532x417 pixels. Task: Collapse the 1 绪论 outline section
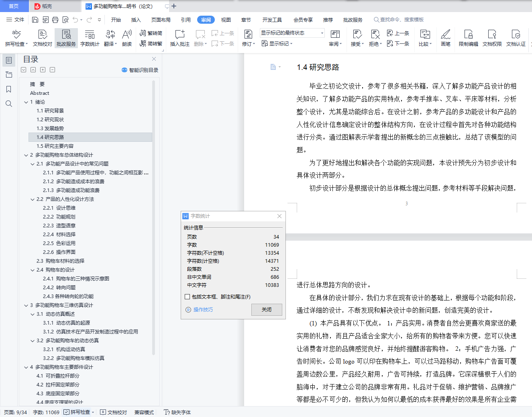[26, 102]
